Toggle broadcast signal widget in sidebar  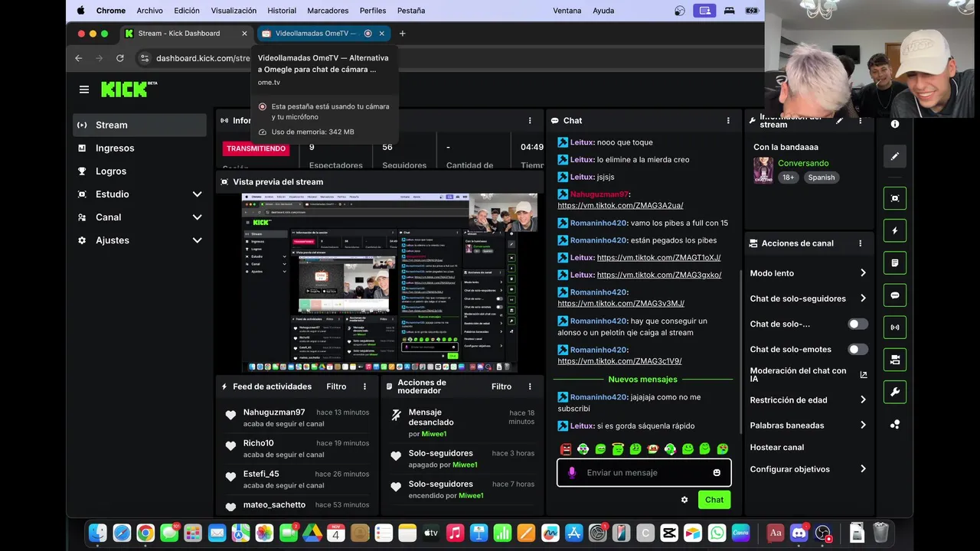895,328
